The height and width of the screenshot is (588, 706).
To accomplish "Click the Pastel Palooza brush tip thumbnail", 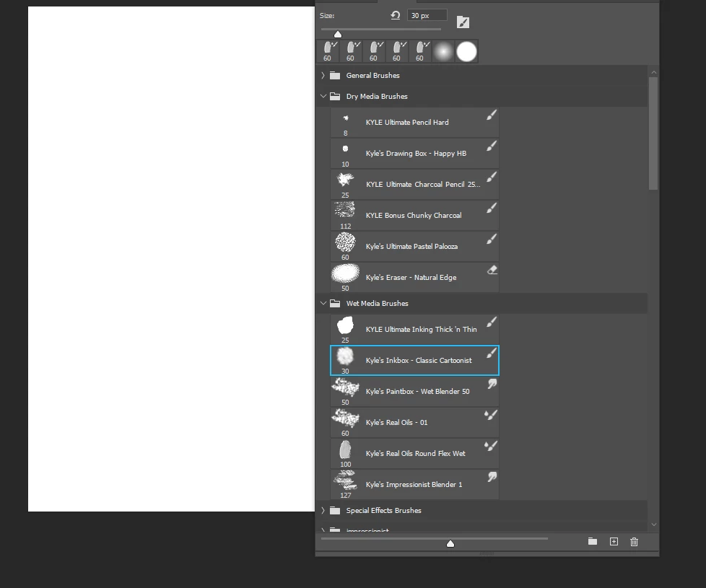I will pos(345,242).
